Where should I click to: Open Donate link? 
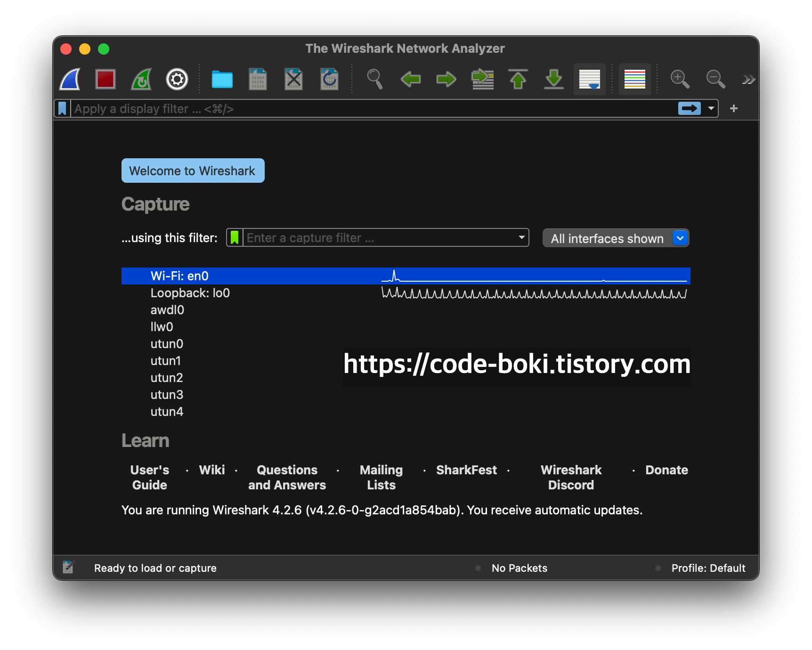(667, 470)
